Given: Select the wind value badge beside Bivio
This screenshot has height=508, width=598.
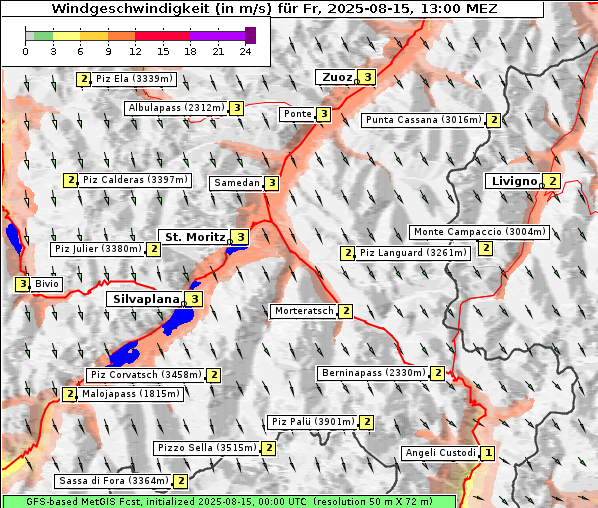Looking at the screenshot, I should point(23,284).
